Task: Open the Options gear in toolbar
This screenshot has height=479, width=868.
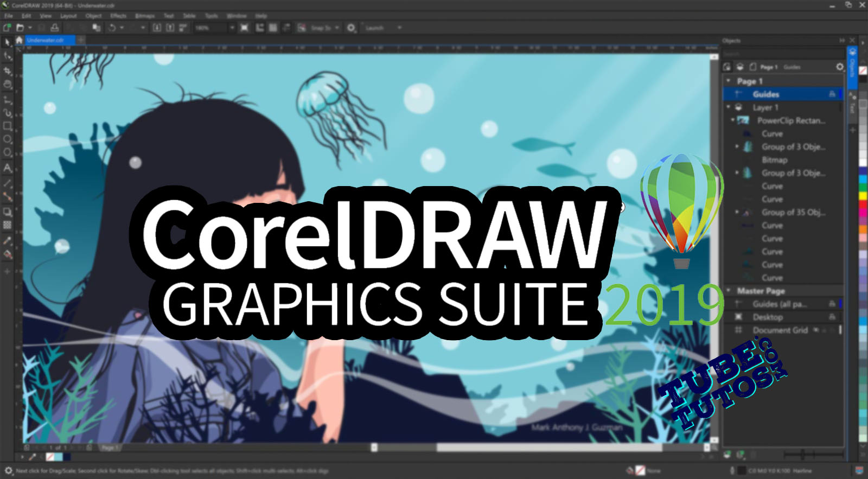Action: tap(351, 27)
